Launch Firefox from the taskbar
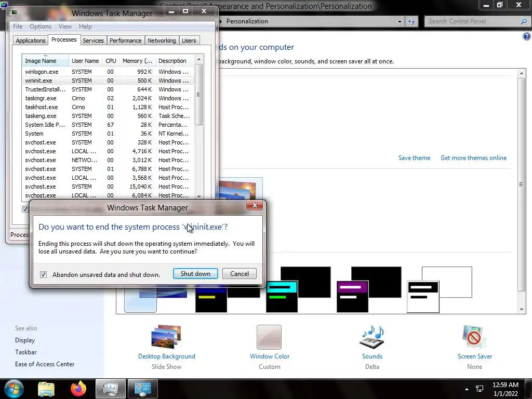 78,389
